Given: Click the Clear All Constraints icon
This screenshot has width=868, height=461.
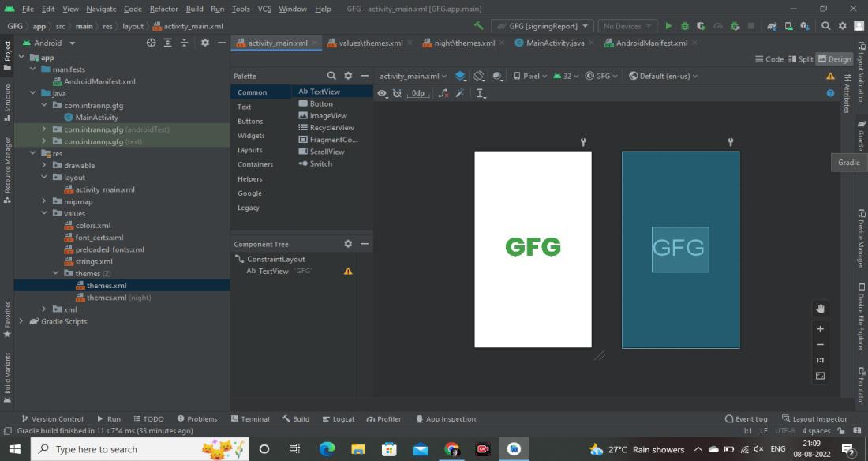Looking at the screenshot, I should [443, 93].
